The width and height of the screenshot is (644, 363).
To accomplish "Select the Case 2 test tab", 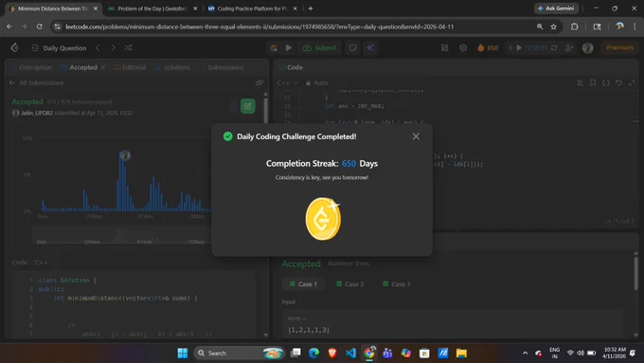I will click(x=349, y=284).
